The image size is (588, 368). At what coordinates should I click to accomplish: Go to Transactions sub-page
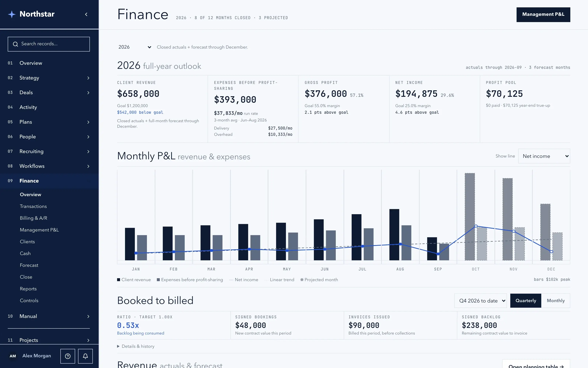33,206
